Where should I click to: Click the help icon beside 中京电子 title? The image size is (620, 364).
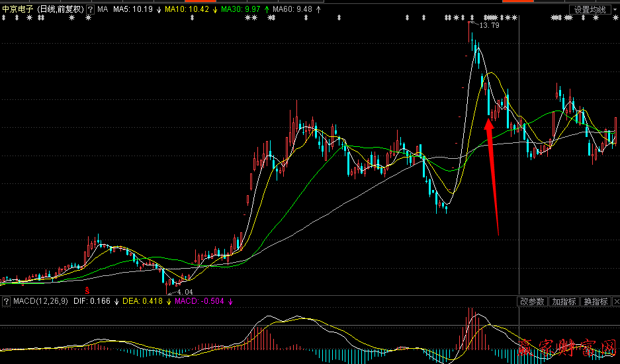coord(90,10)
